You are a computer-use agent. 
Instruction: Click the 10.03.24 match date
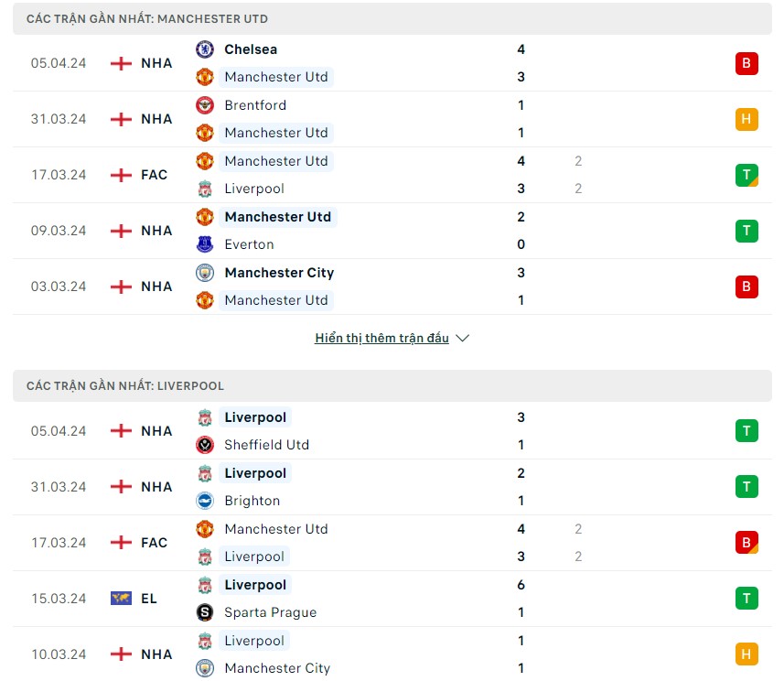[59, 654]
